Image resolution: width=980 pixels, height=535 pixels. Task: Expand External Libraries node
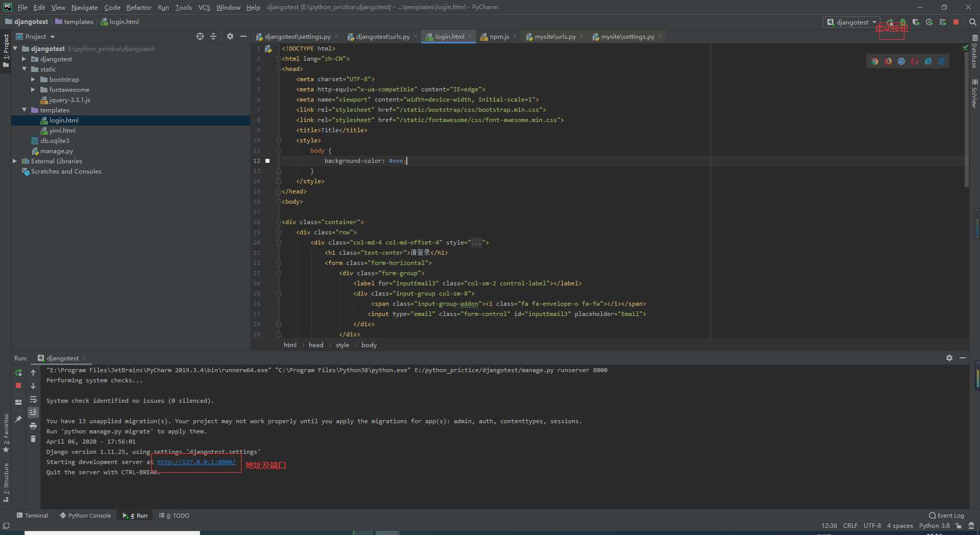coord(15,161)
